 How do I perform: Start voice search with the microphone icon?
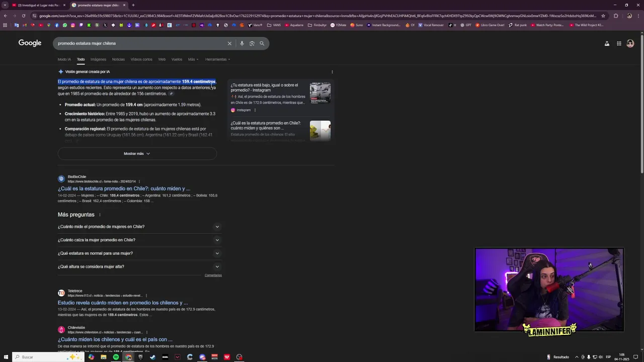coord(242,43)
